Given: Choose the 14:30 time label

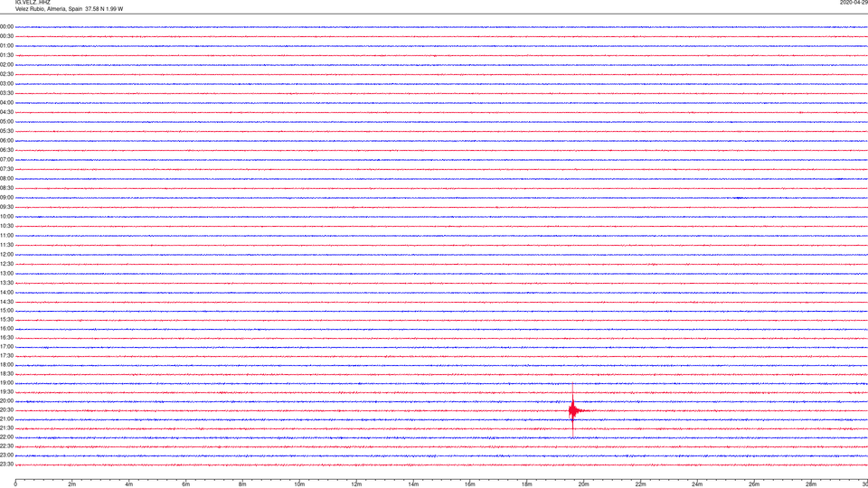Looking at the screenshot, I should pyautogui.click(x=6, y=302).
